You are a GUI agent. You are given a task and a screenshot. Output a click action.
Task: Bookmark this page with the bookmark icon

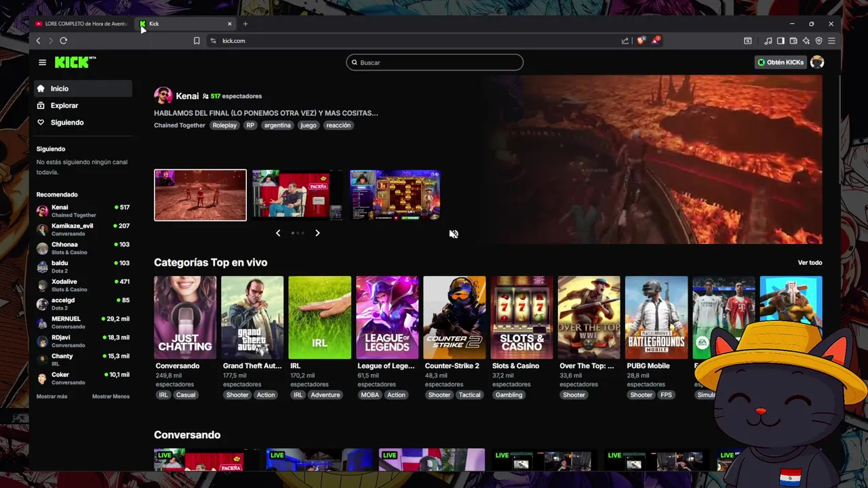coord(197,41)
